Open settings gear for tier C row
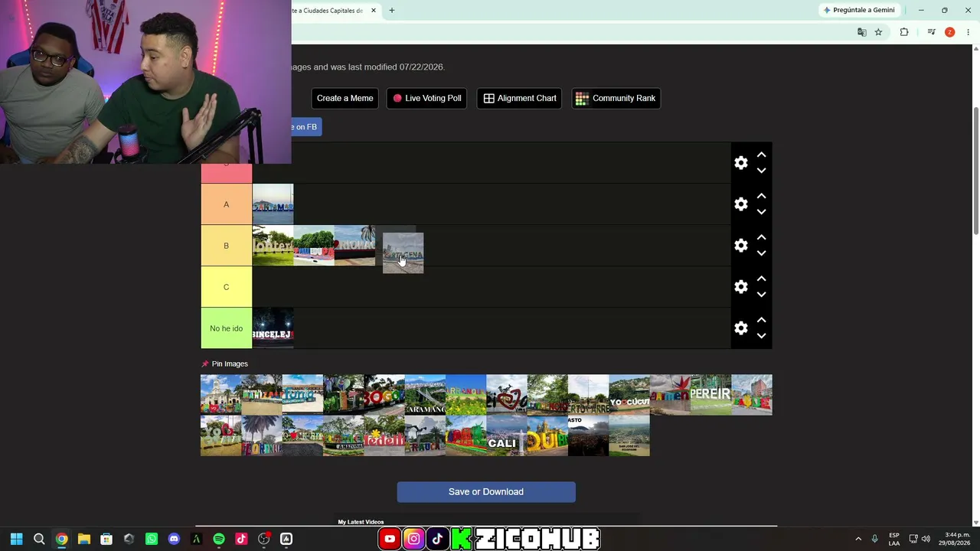This screenshot has width=980, height=551. [x=741, y=287]
